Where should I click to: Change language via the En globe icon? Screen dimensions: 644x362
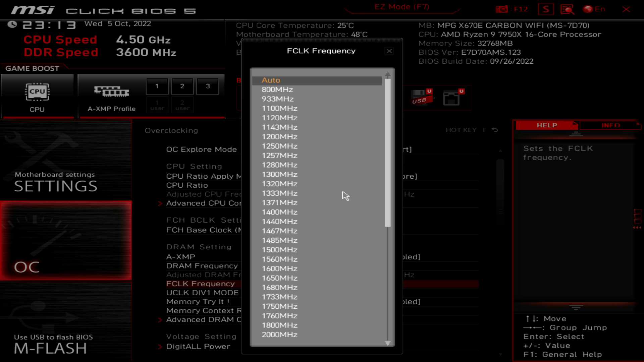pyautogui.click(x=594, y=9)
